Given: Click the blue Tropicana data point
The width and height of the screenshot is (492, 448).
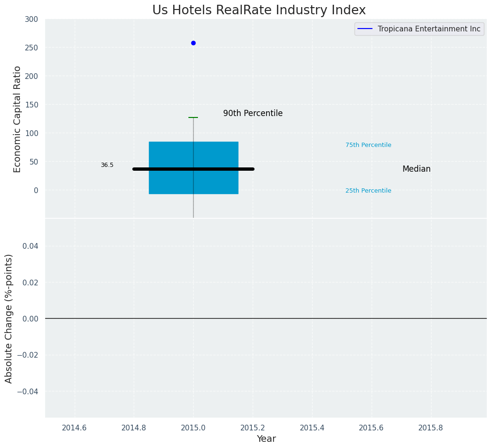Looking at the screenshot, I should pyautogui.click(x=193, y=43).
